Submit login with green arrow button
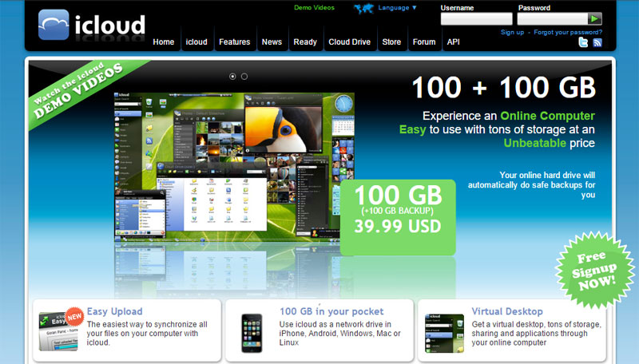The image size is (639, 364). coord(594,18)
